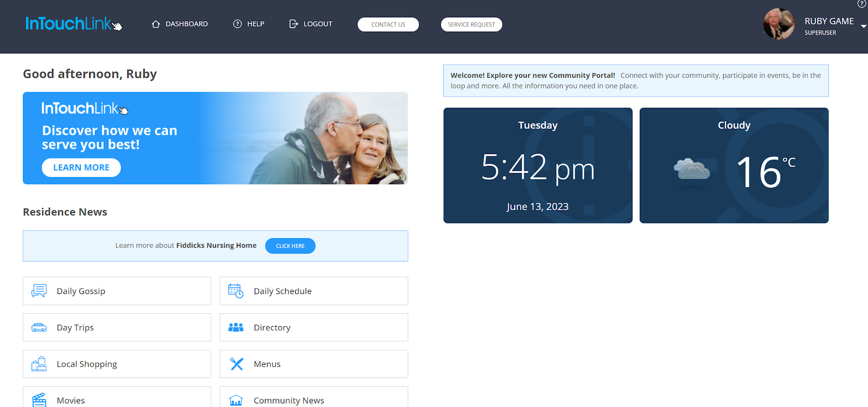868x407 pixels.
Task: Open the Service Request button
Action: pos(471,24)
